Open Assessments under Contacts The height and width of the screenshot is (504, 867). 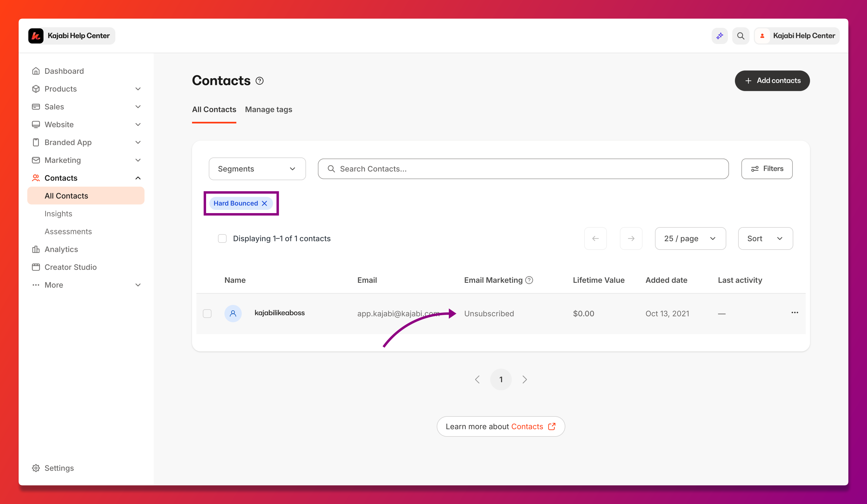coord(68,231)
